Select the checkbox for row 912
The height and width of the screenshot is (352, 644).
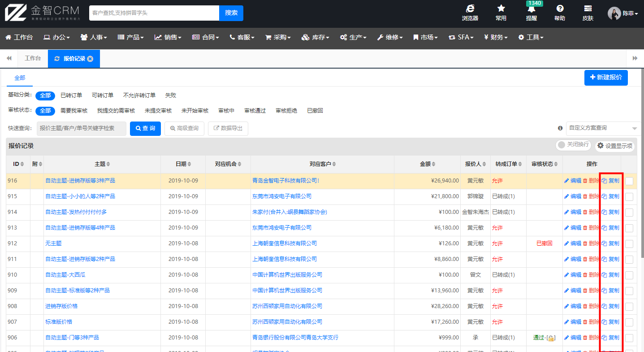pyautogui.click(x=629, y=244)
